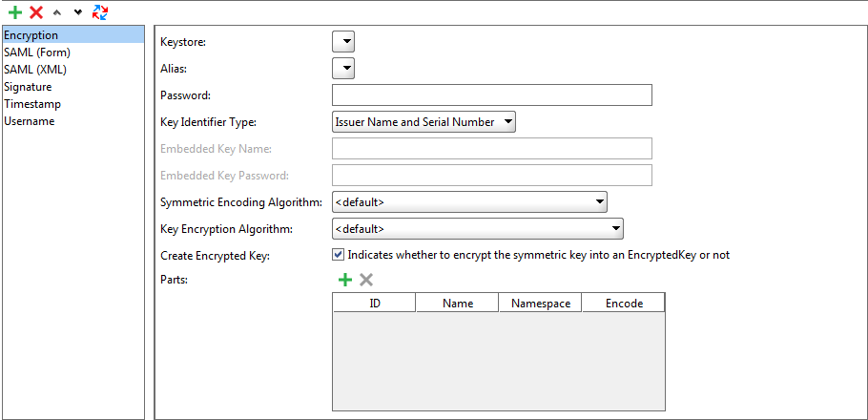Screen dimensions: 868x420
Task: Move selected entry up with the up arrow
Action: [x=56, y=12]
